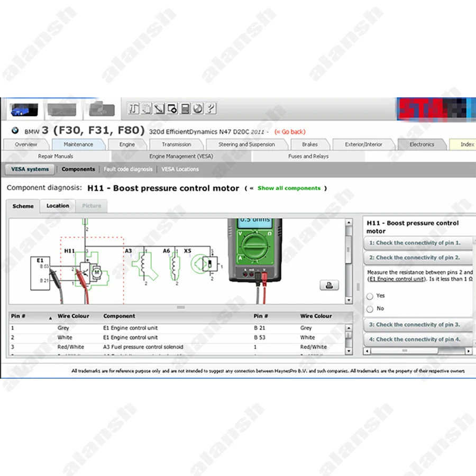Open the Maintenance tab
This screenshot has height=476, width=476.
point(78,144)
